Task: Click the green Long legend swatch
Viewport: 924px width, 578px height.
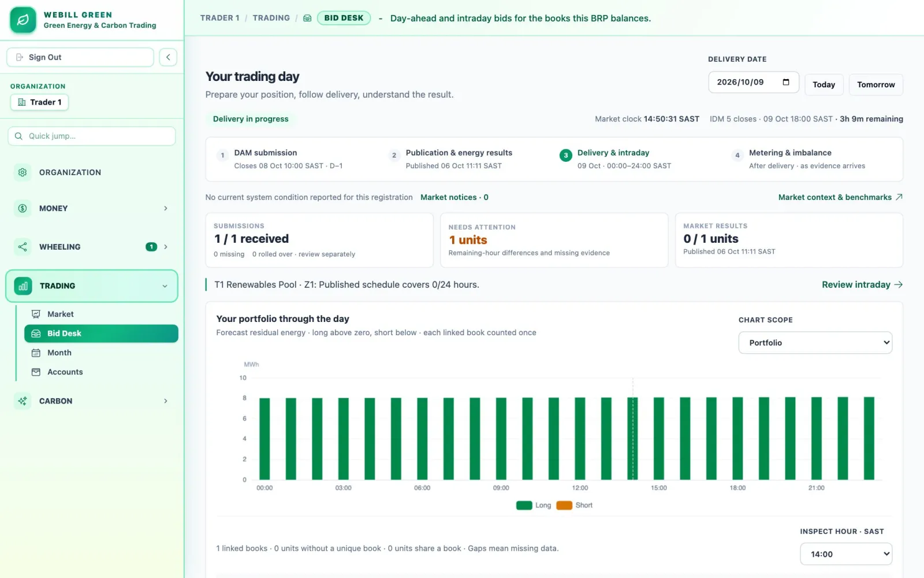Action: (524, 505)
